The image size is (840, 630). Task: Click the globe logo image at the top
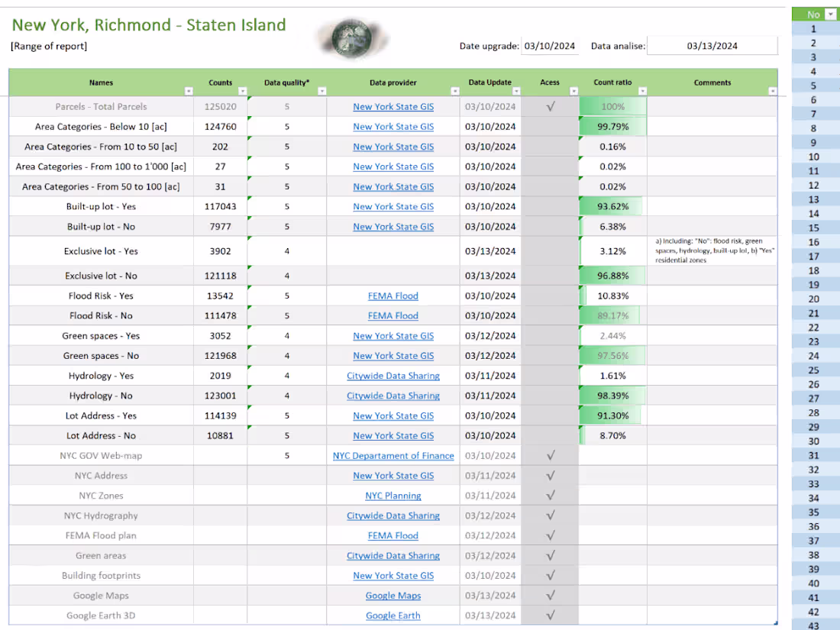351,37
